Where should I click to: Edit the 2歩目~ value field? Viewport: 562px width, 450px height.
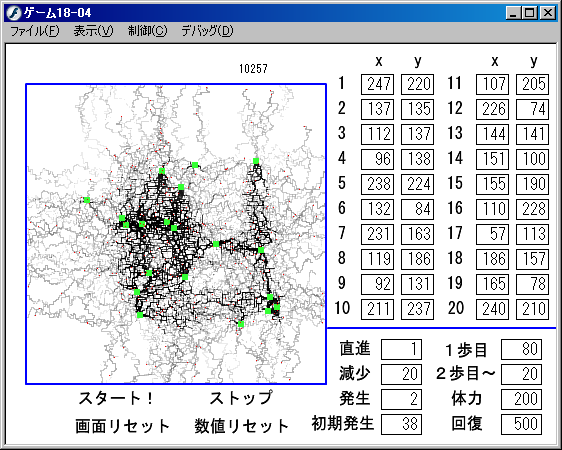click(x=521, y=374)
